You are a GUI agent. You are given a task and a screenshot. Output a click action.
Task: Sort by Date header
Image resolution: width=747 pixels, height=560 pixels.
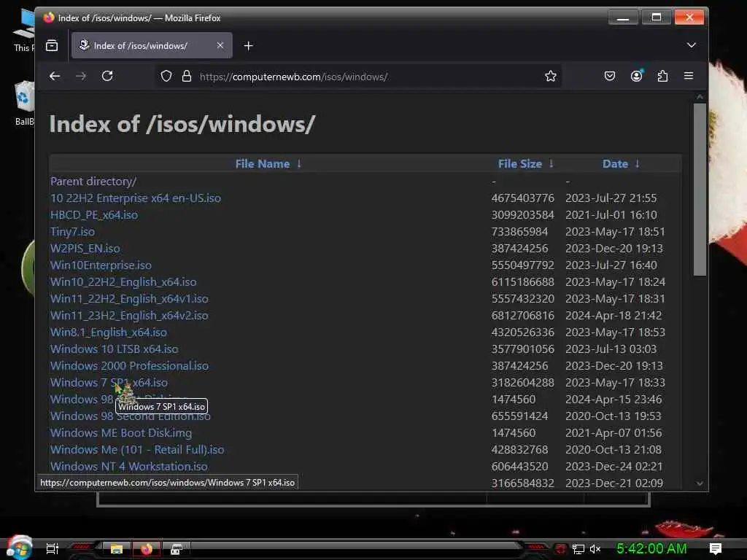pos(615,164)
